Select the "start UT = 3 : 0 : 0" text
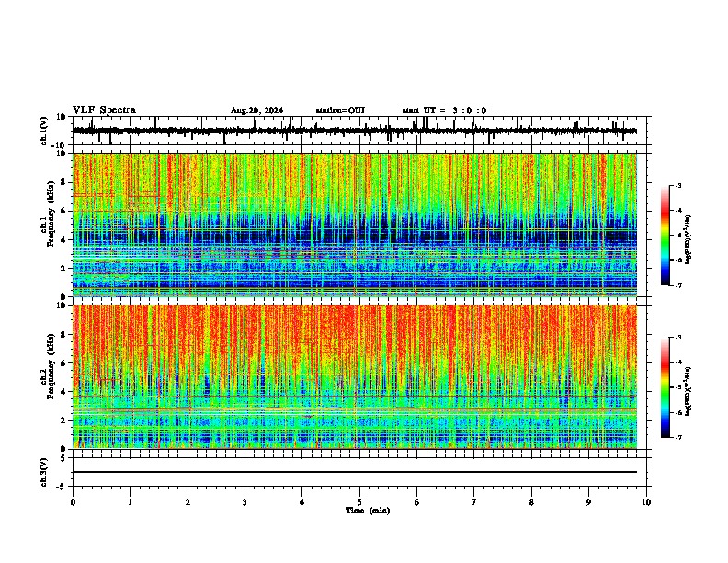The image size is (728, 563). (x=444, y=110)
